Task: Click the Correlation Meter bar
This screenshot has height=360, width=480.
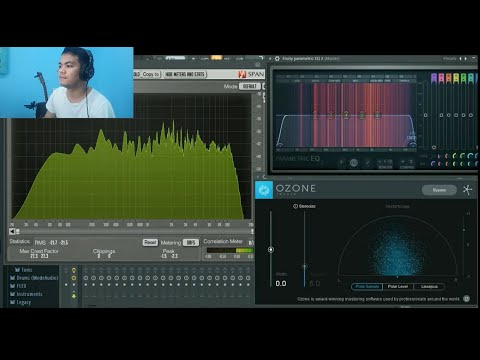Action: (230, 250)
